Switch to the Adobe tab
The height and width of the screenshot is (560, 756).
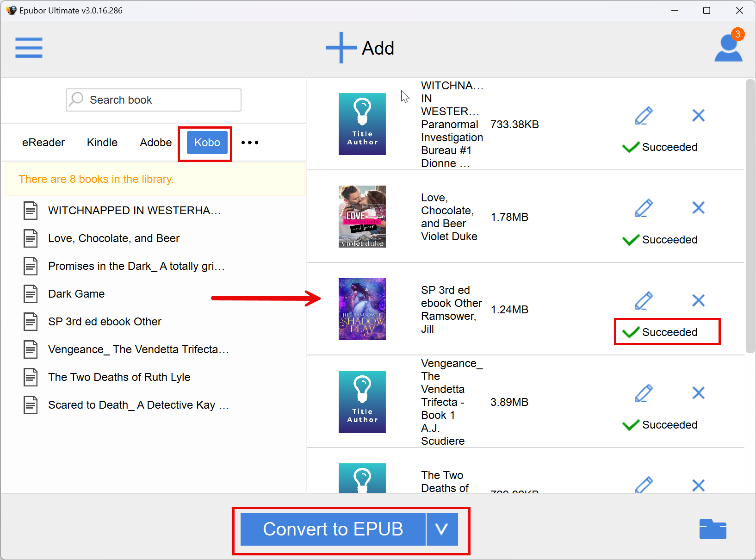coord(156,143)
